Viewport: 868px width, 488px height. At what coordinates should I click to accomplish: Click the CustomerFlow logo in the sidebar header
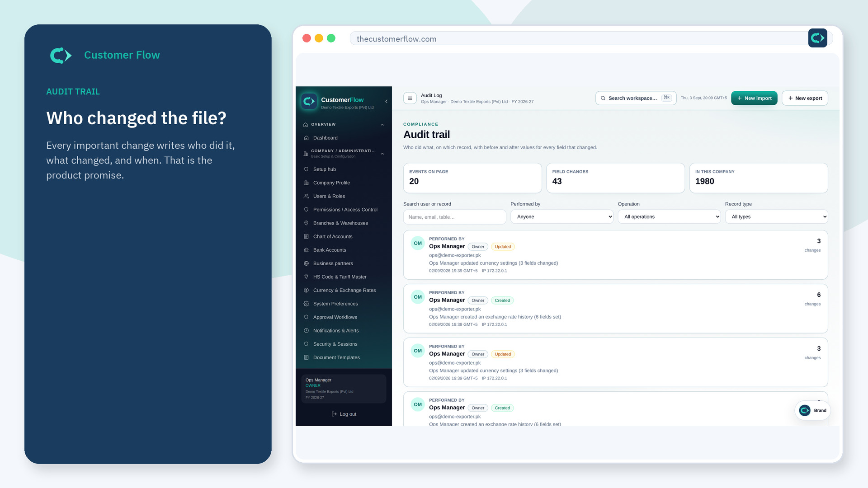309,101
